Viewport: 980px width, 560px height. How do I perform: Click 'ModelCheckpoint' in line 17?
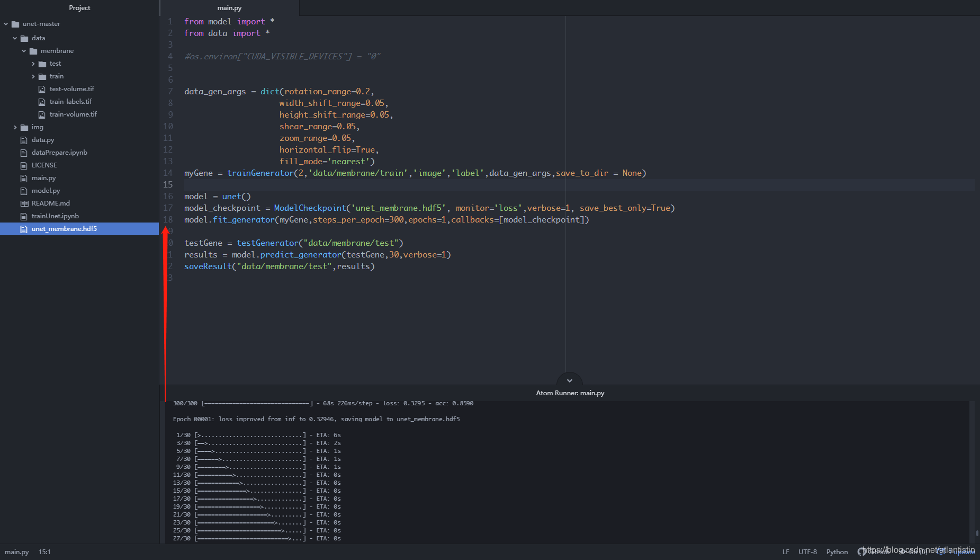[x=310, y=208]
